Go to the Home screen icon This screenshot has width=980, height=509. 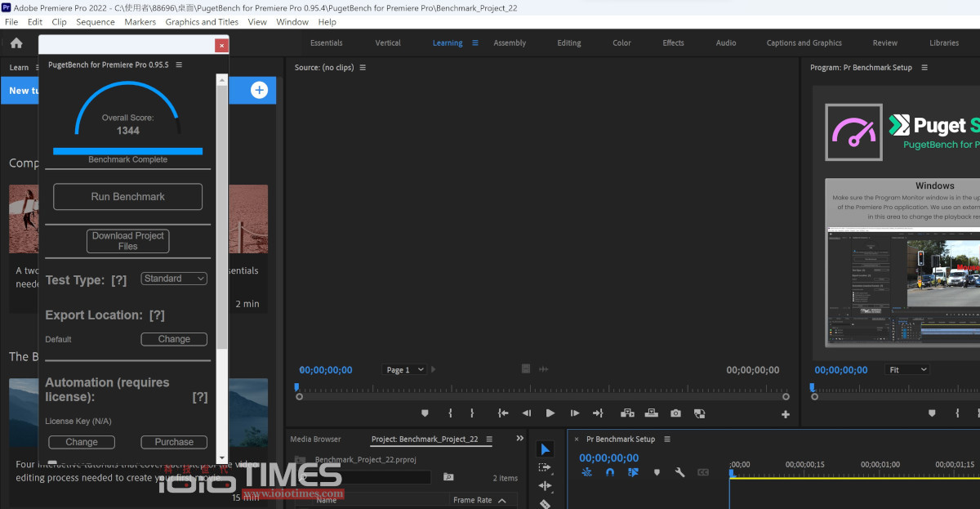point(16,43)
